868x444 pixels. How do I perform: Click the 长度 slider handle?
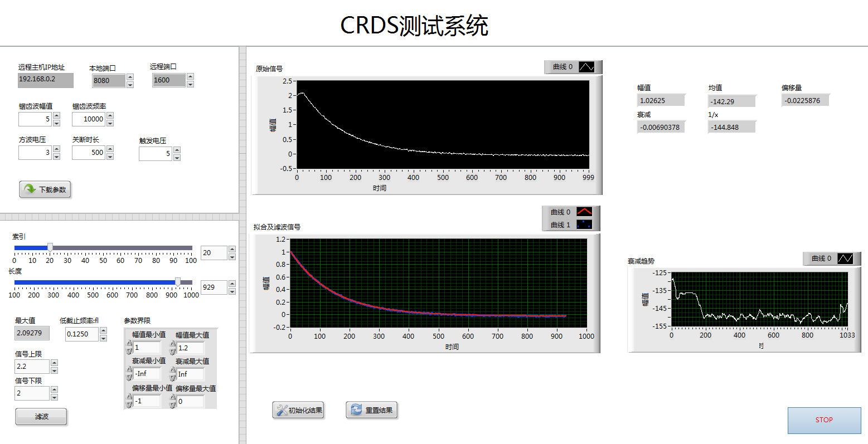coord(178,282)
